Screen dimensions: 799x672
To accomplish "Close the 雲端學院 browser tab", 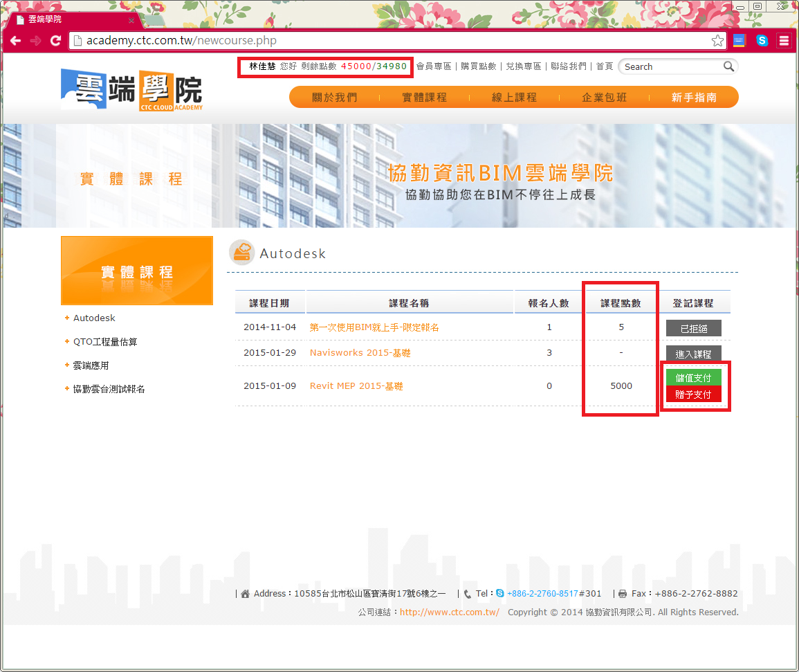I will [x=131, y=19].
